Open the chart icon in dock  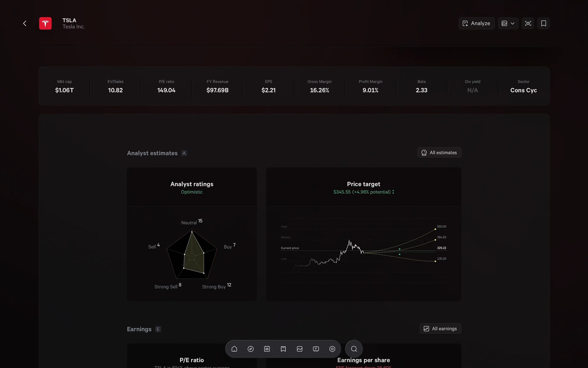(x=300, y=349)
